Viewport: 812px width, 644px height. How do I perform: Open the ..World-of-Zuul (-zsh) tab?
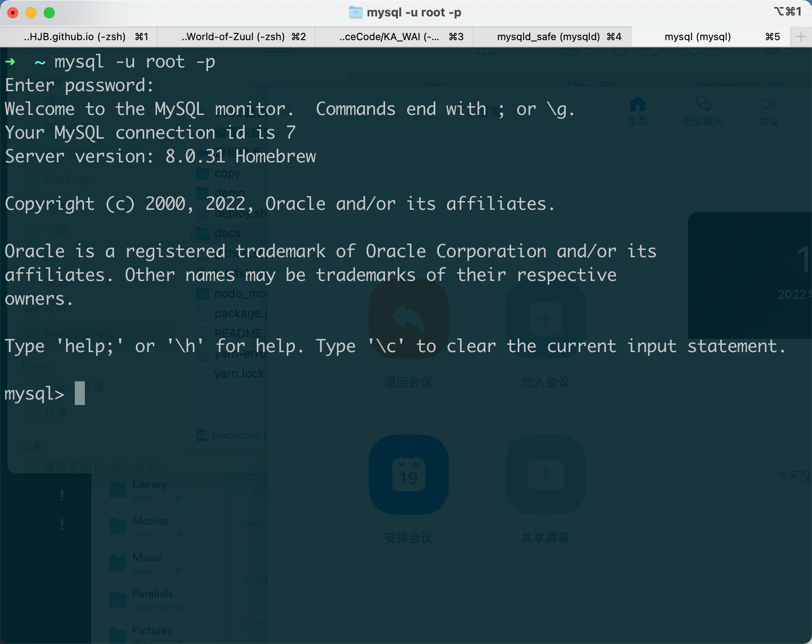point(236,36)
